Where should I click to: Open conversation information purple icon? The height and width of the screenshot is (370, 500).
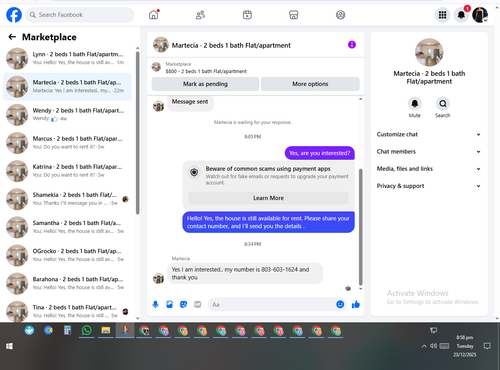pyautogui.click(x=352, y=45)
